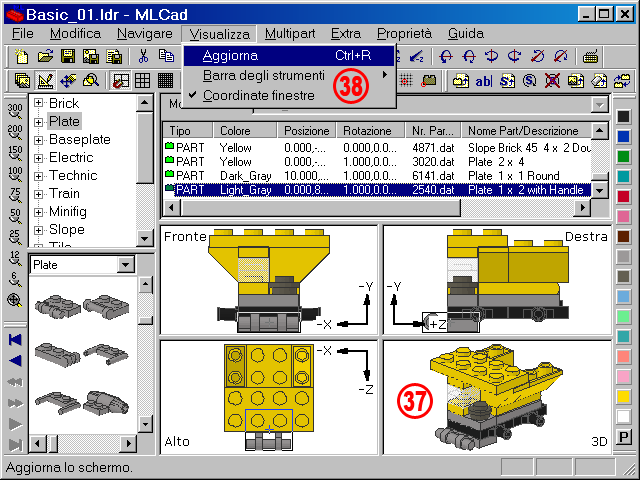640x480 pixels.
Task: Select the medium grid button
Action: tap(142, 80)
